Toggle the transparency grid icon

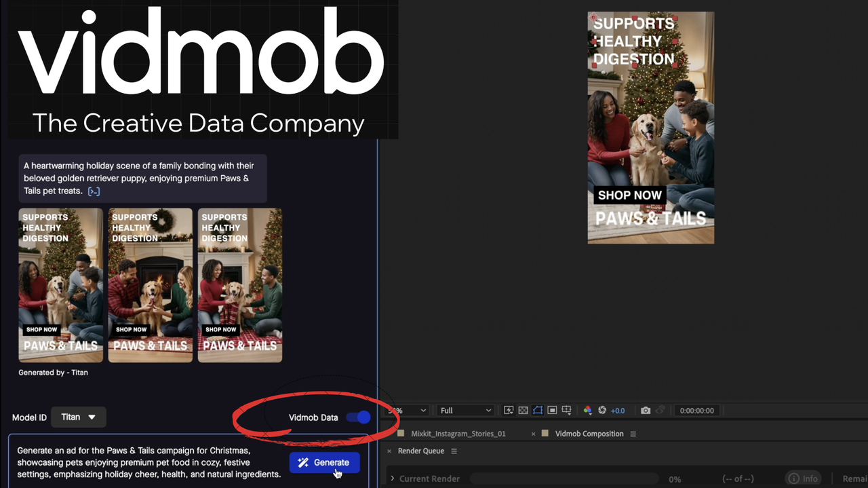point(523,410)
